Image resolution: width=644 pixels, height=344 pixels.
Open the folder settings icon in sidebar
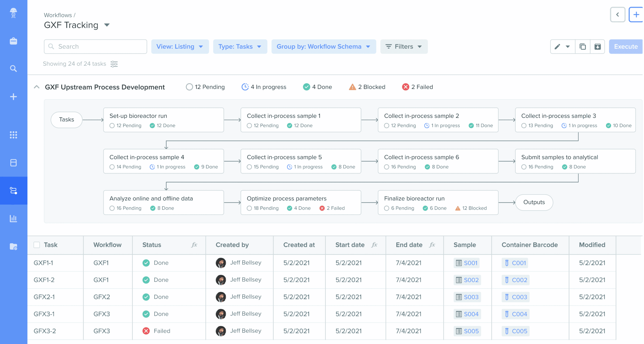13,246
